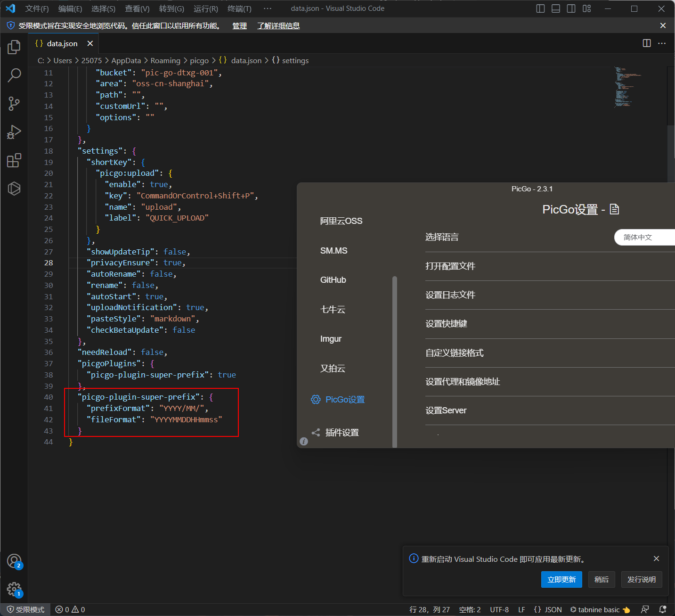Click the 管理 link in banner
Viewport: 675px width, 616px height.
239,26
